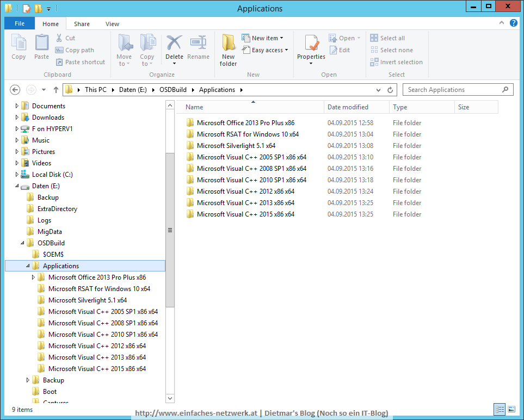
Task: Click Invert selection in ribbon
Action: (397, 62)
